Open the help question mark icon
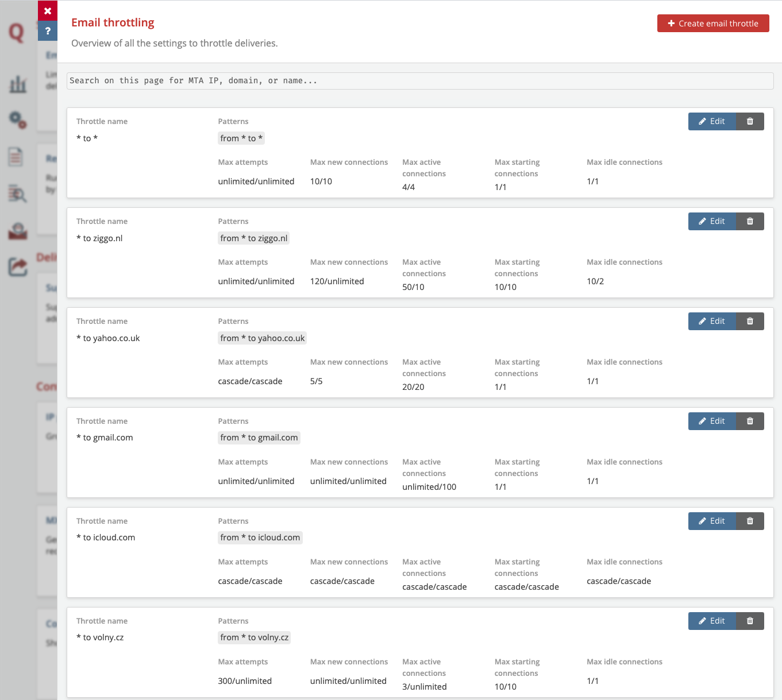 pos(48,30)
